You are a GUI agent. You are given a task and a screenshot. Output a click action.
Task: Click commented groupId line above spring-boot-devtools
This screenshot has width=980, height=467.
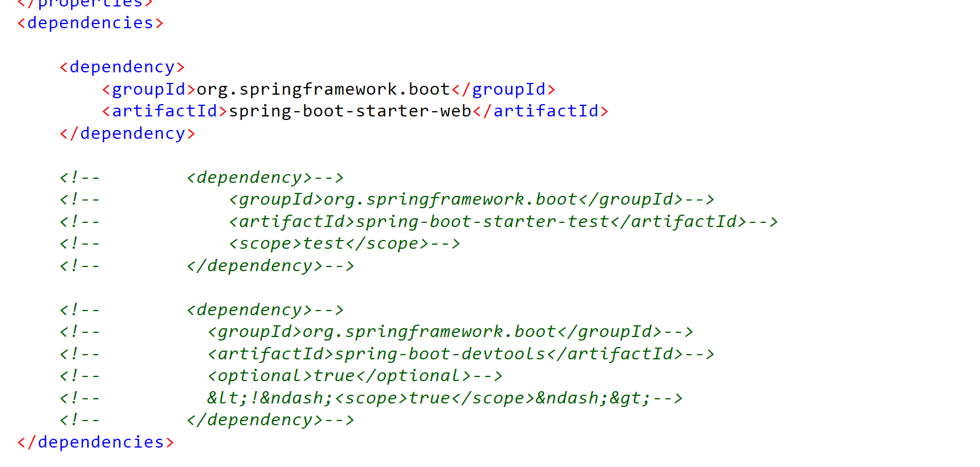(450, 332)
